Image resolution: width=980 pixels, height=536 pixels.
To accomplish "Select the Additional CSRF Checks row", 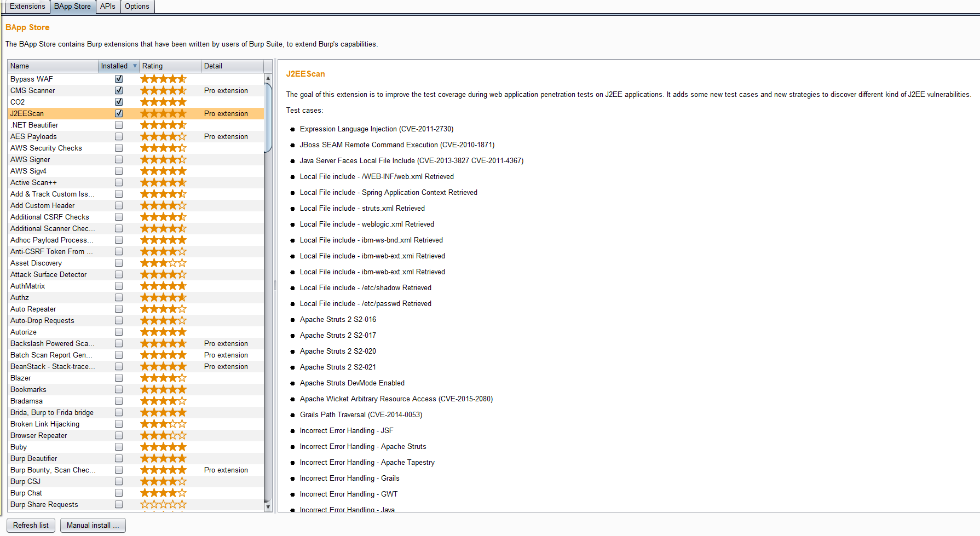I will pyautogui.click(x=136, y=217).
